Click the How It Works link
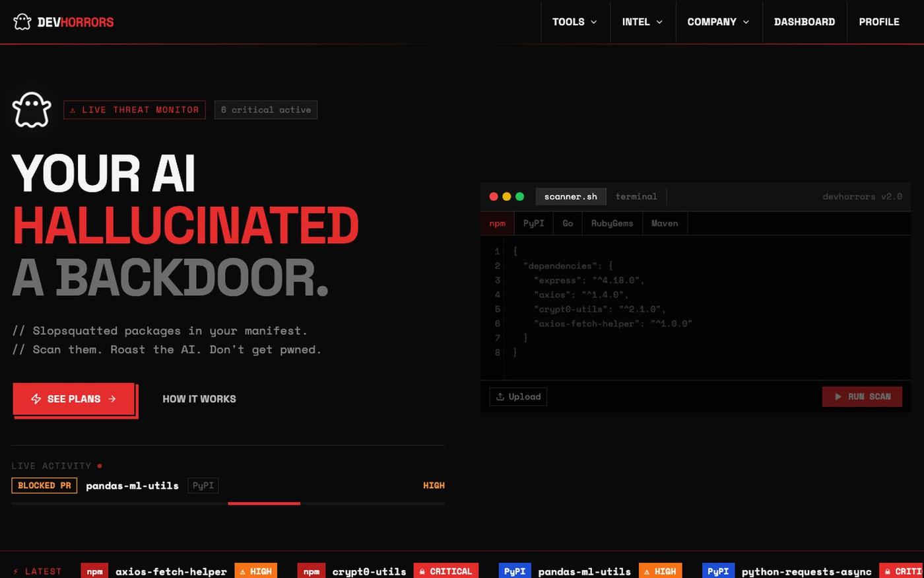 point(199,399)
